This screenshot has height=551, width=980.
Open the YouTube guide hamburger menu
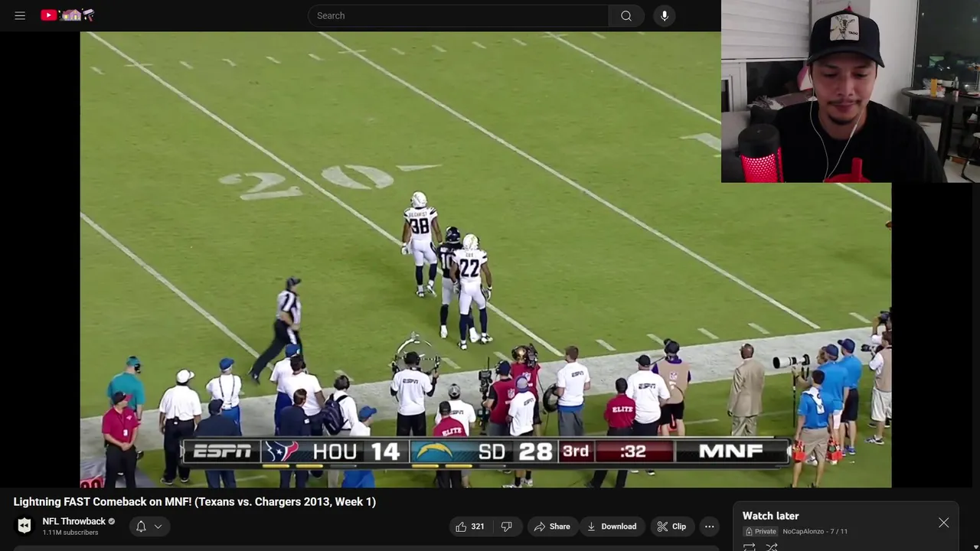(x=20, y=15)
